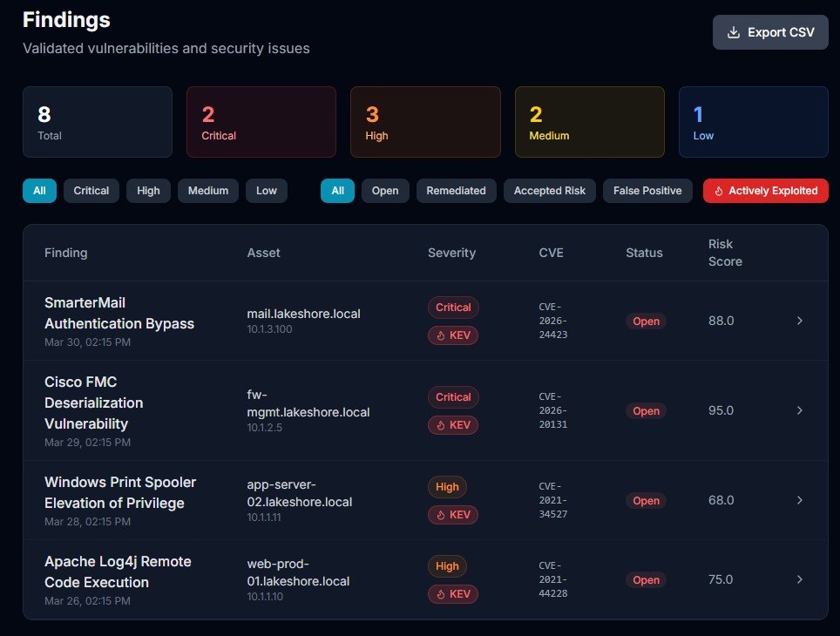The width and height of the screenshot is (840, 636).
Task: Click CVE-2021-34527 identifier
Action: 552,500
